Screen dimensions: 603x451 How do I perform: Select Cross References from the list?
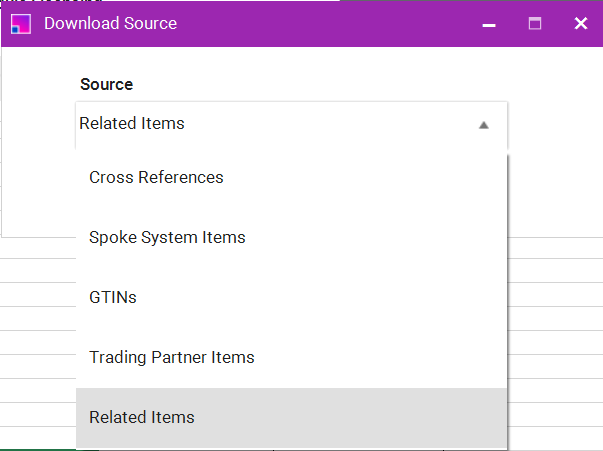[156, 178]
